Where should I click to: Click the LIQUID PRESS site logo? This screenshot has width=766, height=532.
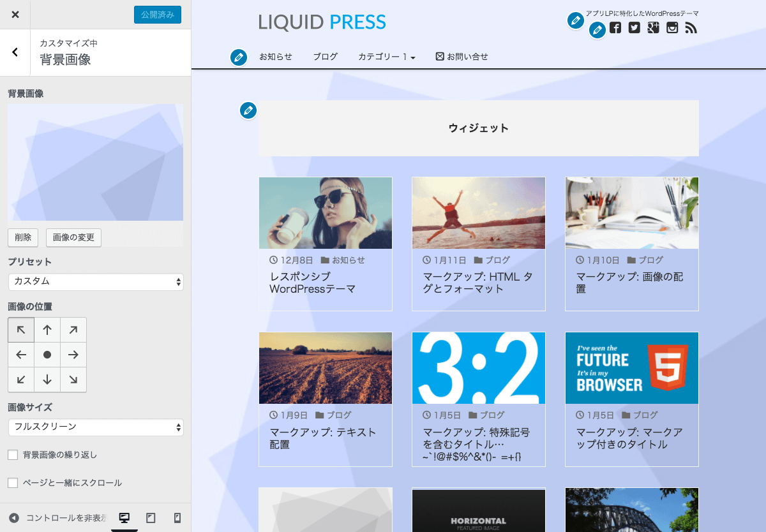[x=322, y=22]
